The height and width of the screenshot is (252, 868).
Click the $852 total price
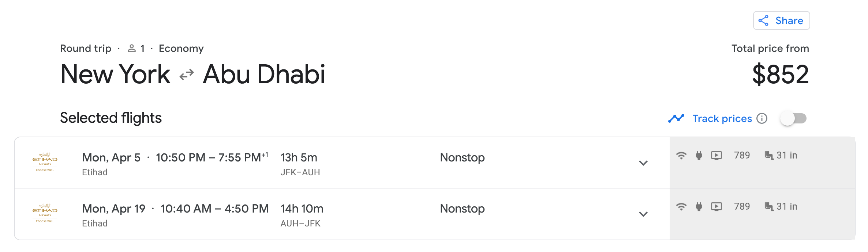pyautogui.click(x=780, y=75)
